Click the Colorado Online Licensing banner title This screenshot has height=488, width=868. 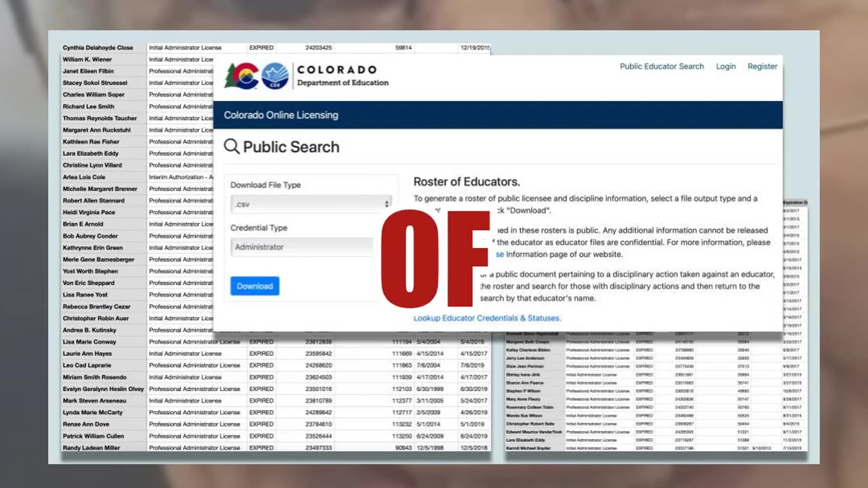[x=281, y=115]
